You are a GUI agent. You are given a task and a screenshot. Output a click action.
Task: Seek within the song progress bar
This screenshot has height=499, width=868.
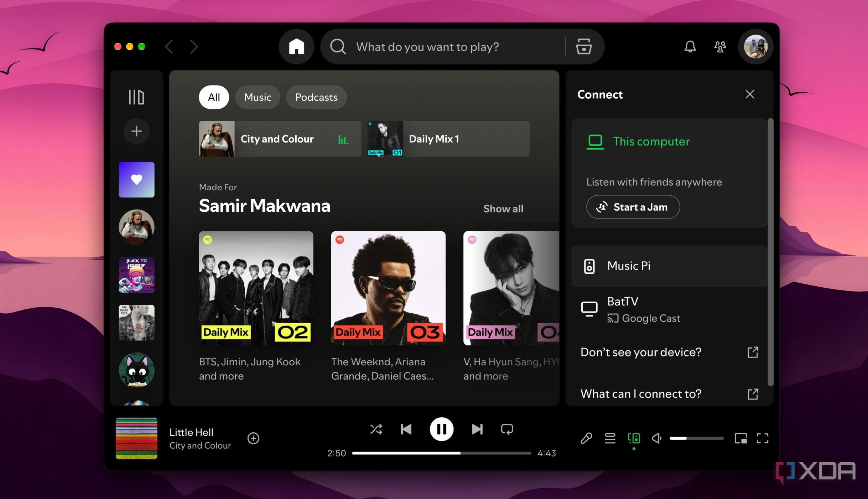coord(441,453)
